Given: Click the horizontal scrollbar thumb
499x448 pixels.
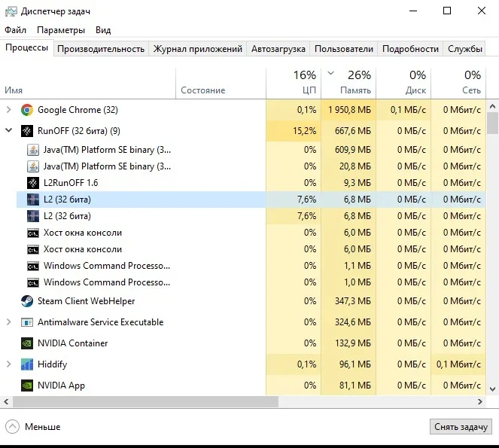Looking at the screenshot, I should pyautogui.click(x=145, y=402).
